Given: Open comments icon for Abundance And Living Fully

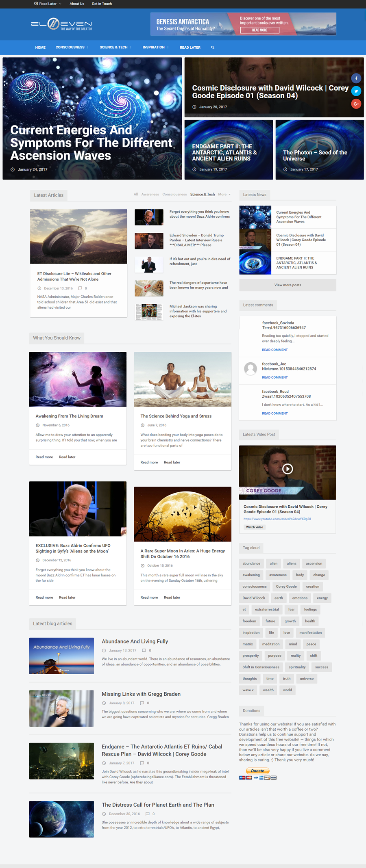Looking at the screenshot, I should (144, 650).
